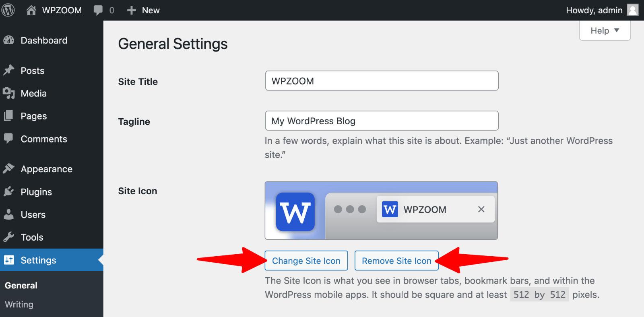Viewport: 644px width, 317px height.
Task: Click the small W favicon in tab preview
Action: coord(390,209)
